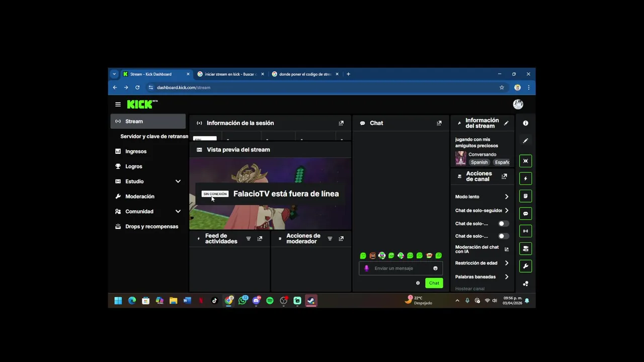644x362 pixels.
Task: Expand the Estudio sidebar section
Action: (178, 182)
